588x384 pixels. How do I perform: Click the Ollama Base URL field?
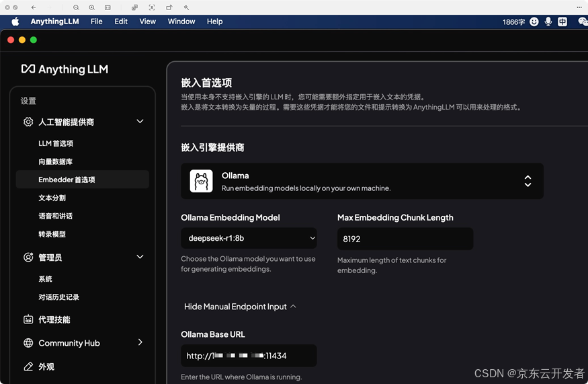pyautogui.click(x=249, y=356)
